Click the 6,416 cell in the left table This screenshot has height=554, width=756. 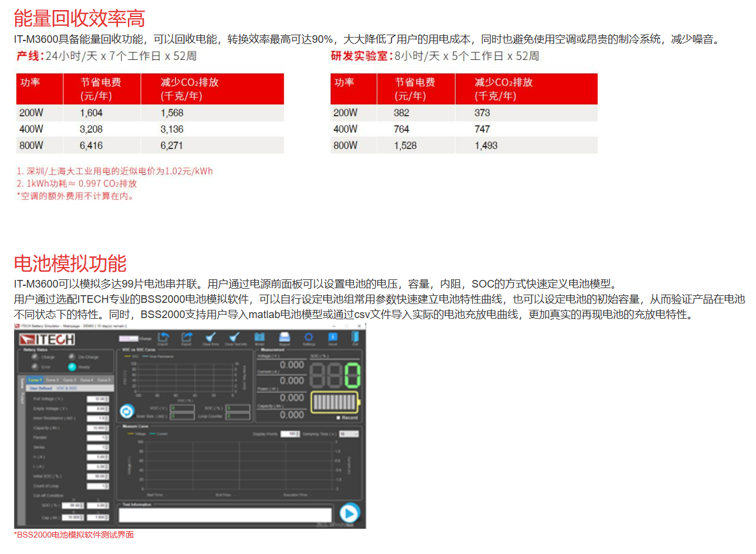click(x=92, y=146)
